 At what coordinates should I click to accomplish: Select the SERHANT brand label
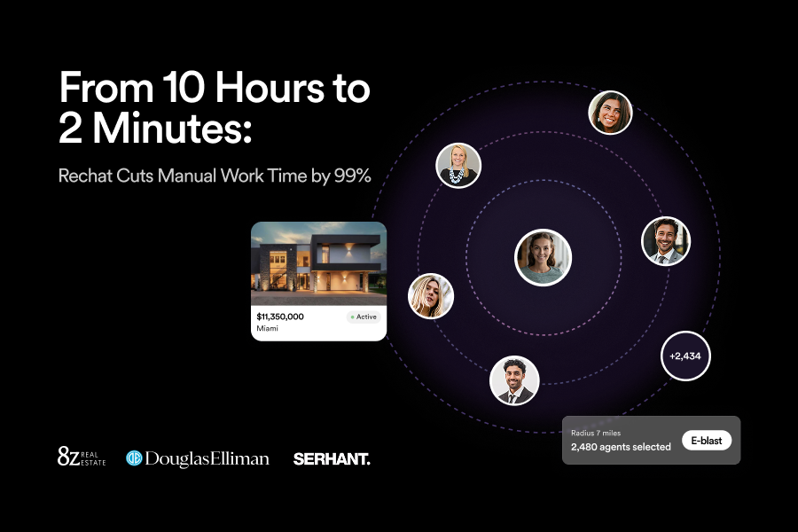tap(332, 459)
